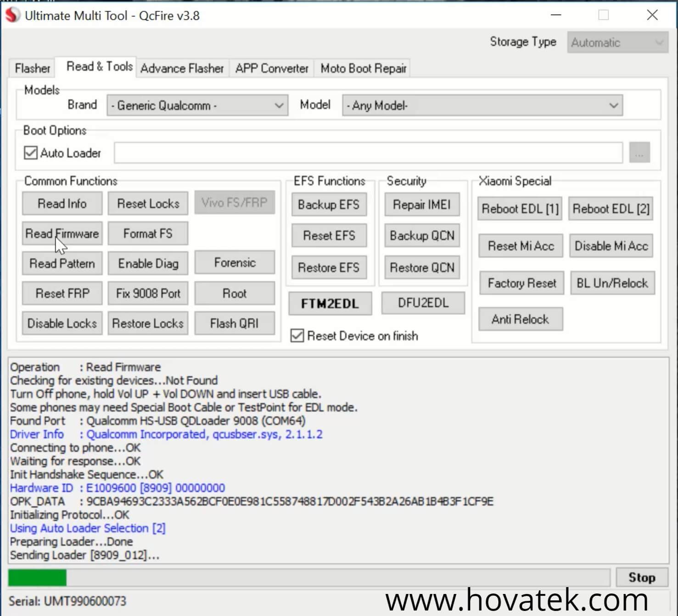
Task: Click the Hardware ID log line
Action: [x=118, y=488]
